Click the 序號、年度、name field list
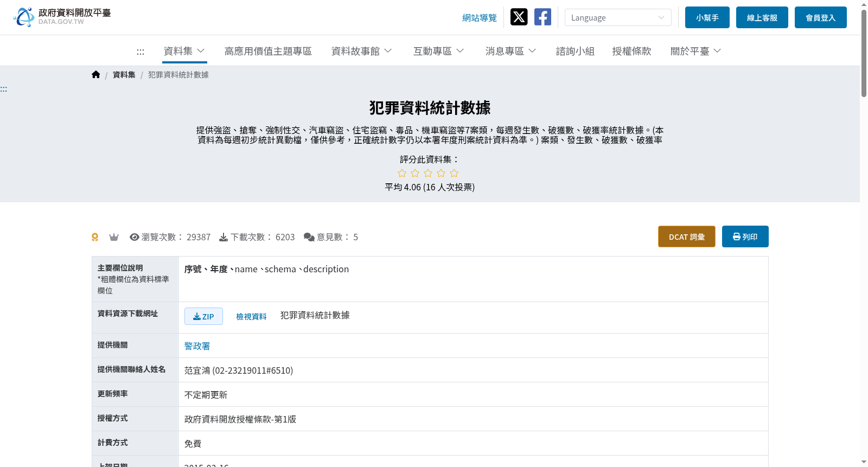Screen dimensions: 868x467 [266, 269]
